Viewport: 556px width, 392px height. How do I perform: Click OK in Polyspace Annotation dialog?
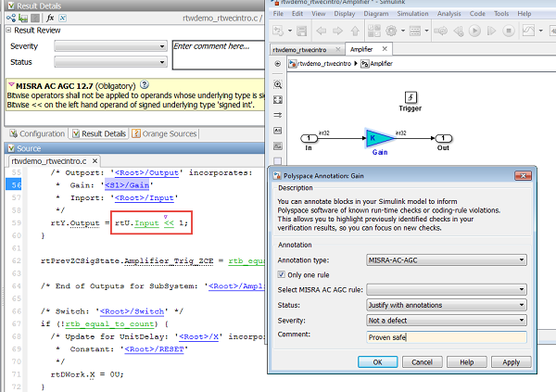pyautogui.click(x=378, y=361)
